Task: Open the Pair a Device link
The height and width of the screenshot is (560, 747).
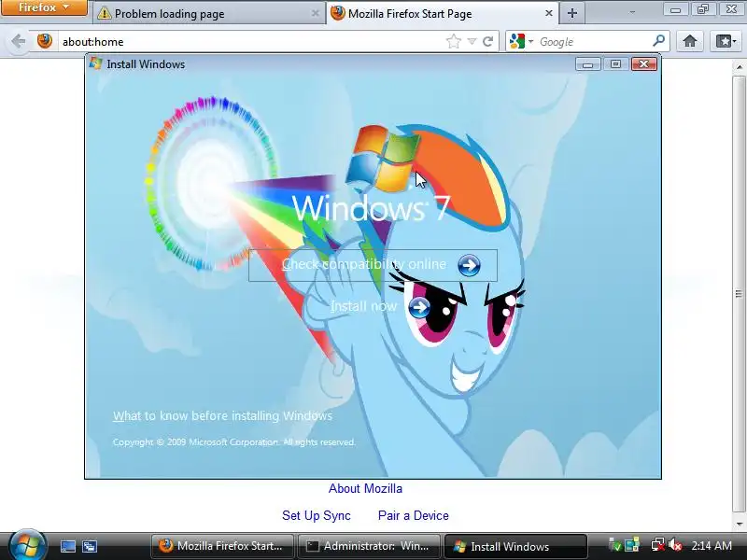Action: coord(413,516)
